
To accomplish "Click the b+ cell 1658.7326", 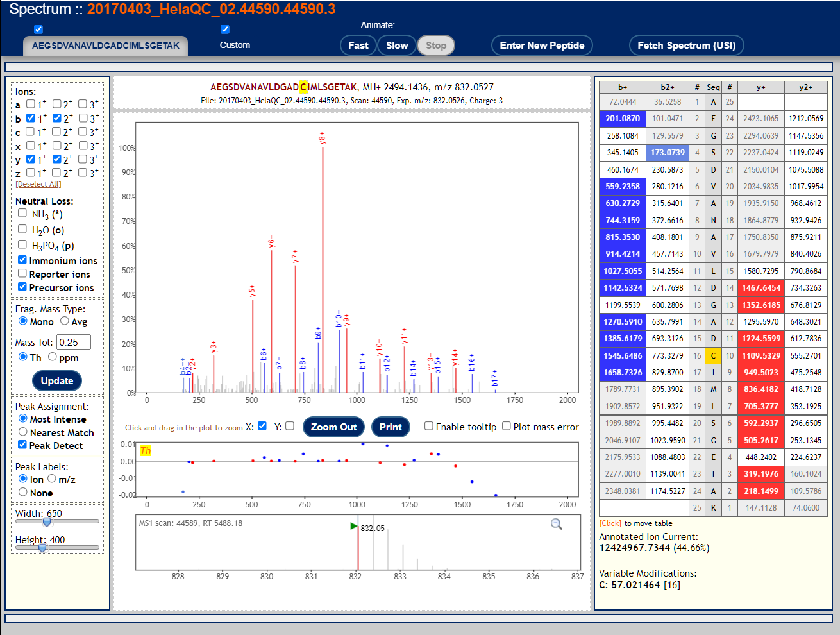I will pos(623,373).
